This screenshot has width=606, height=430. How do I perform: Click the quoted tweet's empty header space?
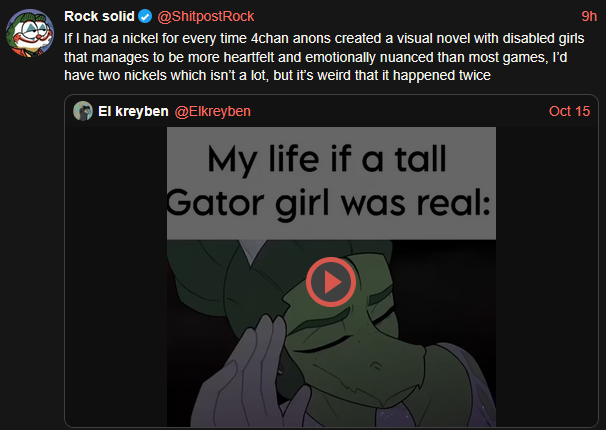point(400,110)
